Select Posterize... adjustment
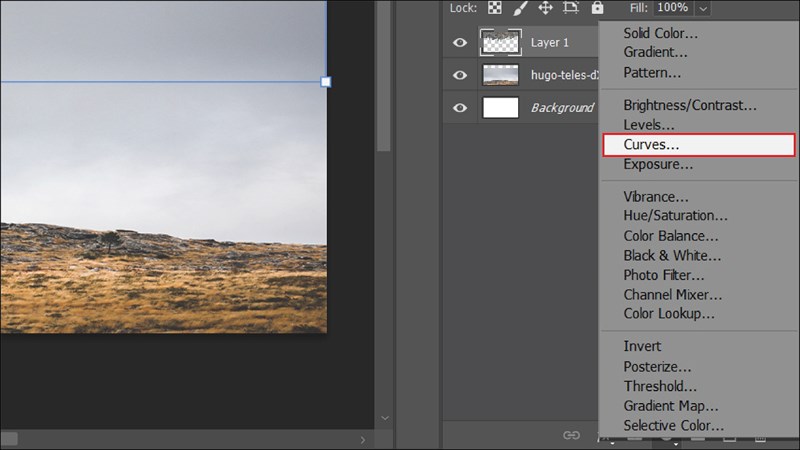Image resolution: width=800 pixels, height=450 pixels. click(657, 366)
